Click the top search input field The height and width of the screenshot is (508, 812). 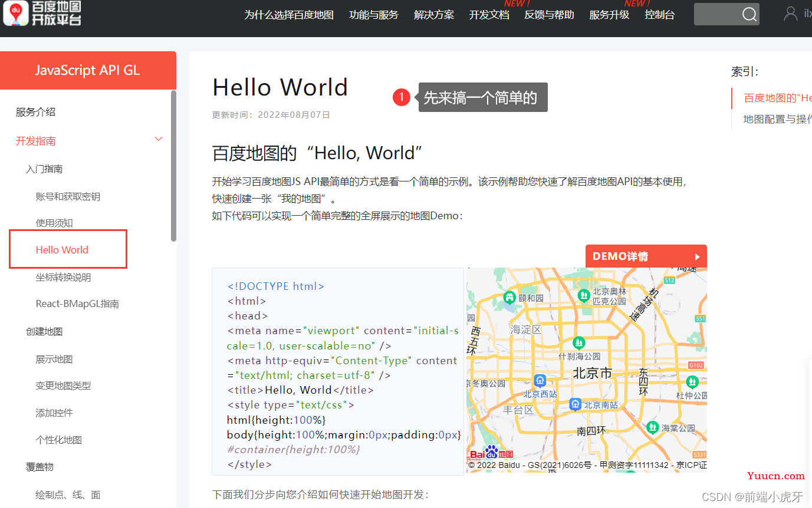(717, 14)
